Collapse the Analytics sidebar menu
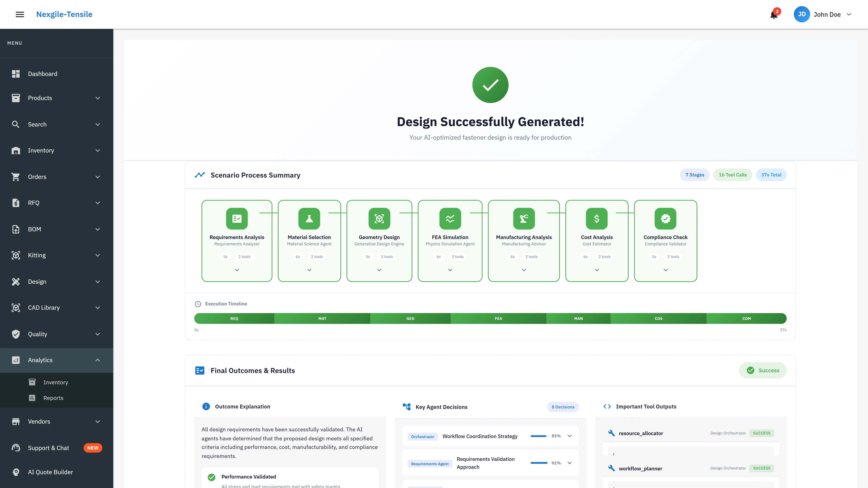Image resolution: width=868 pixels, height=488 pixels. click(98, 360)
